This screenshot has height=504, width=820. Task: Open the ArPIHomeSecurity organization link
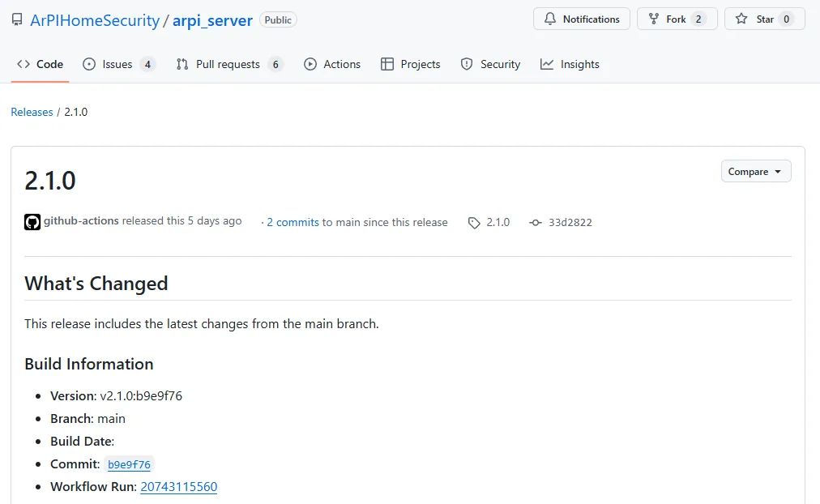click(x=95, y=20)
